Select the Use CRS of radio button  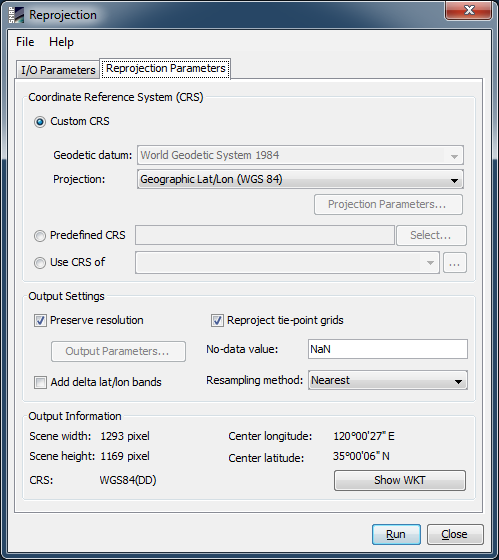[40, 262]
